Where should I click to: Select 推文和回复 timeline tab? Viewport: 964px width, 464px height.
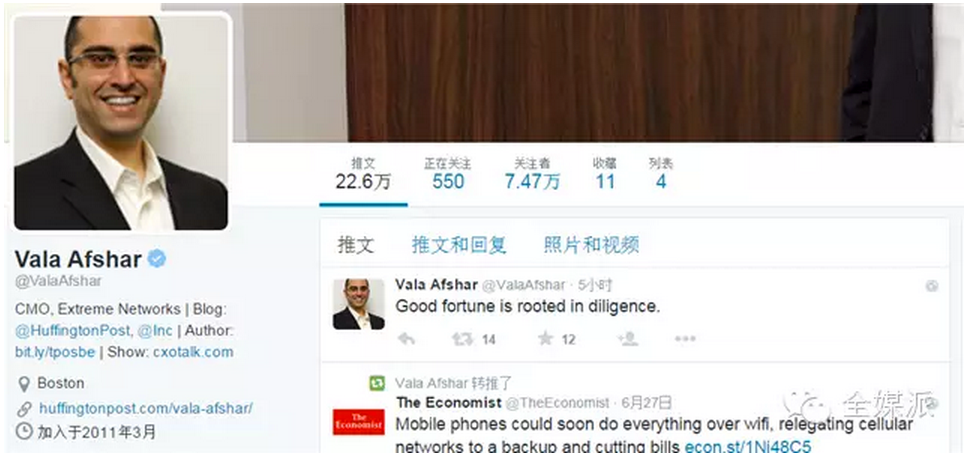[x=459, y=245]
